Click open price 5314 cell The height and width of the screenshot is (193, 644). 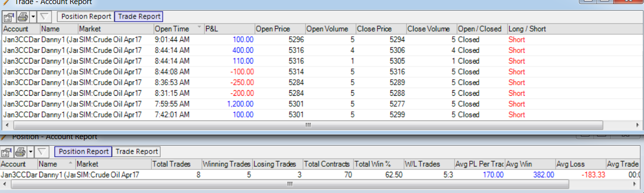[x=296, y=72]
